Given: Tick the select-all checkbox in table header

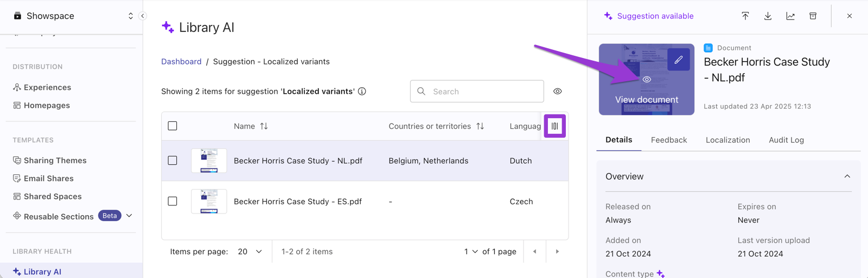Looking at the screenshot, I should [173, 126].
